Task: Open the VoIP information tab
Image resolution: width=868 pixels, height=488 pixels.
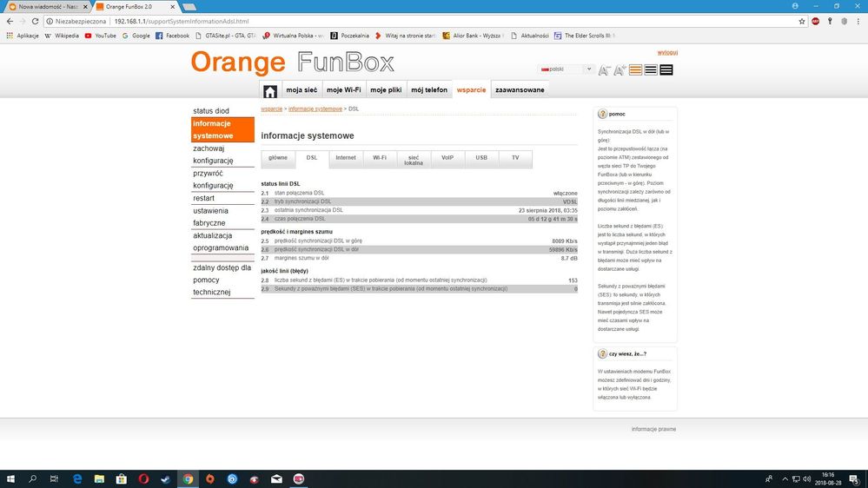Action: 447,158
